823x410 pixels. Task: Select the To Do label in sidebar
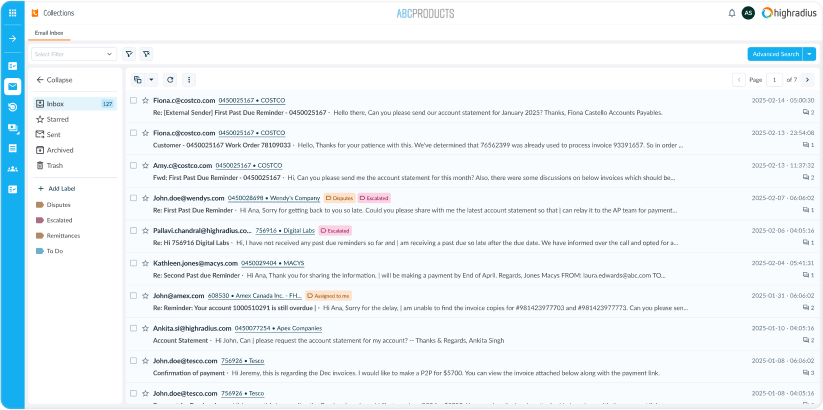[49, 251]
